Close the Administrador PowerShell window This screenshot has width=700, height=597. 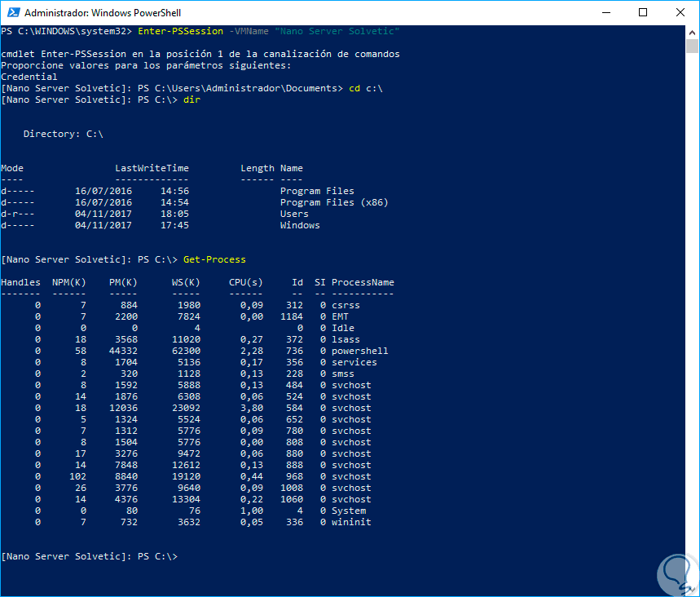680,12
